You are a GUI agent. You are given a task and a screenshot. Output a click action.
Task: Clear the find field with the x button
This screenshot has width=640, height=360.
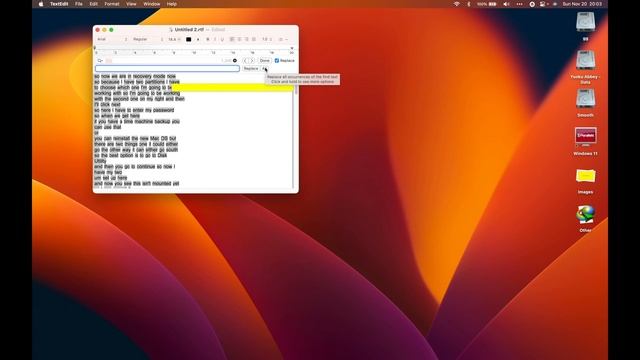(x=235, y=60)
